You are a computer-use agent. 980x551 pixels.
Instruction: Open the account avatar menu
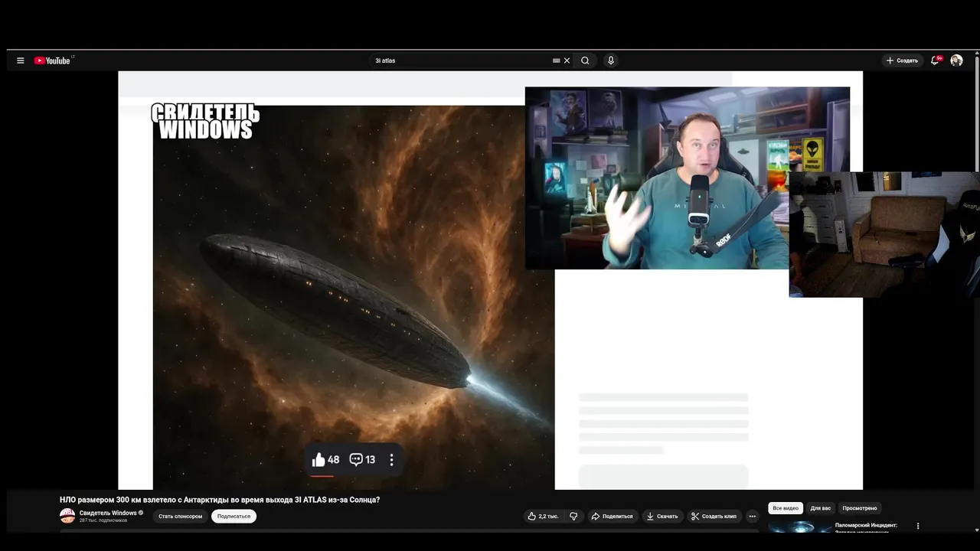pyautogui.click(x=956, y=60)
